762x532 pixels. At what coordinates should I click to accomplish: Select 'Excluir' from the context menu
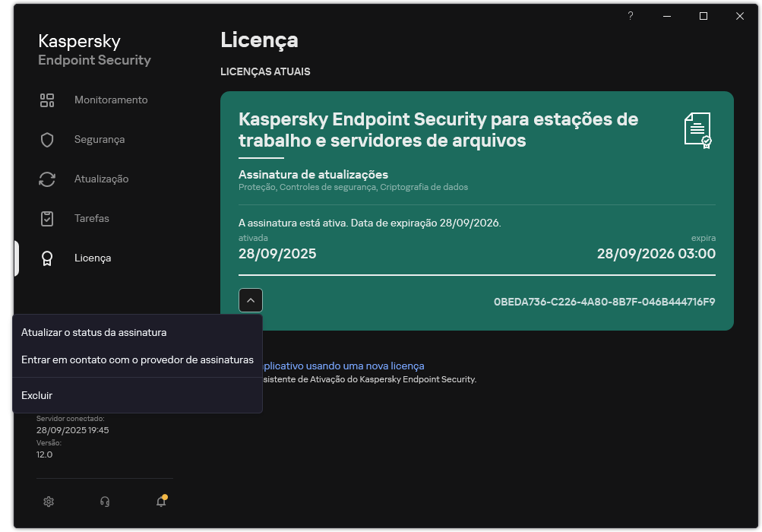(36, 394)
